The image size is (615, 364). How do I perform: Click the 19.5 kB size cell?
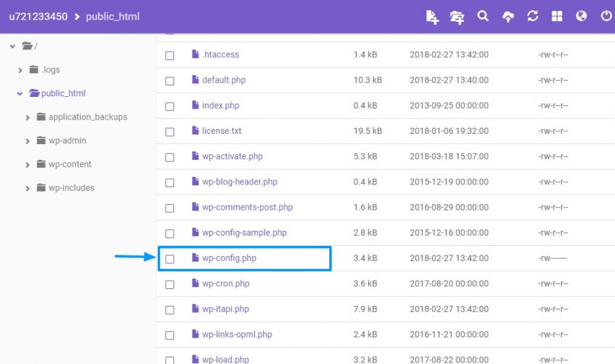[x=368, y=131]
